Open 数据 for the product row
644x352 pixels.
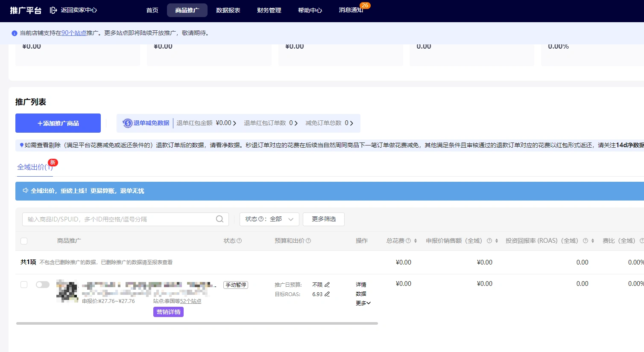pos(361,294)
